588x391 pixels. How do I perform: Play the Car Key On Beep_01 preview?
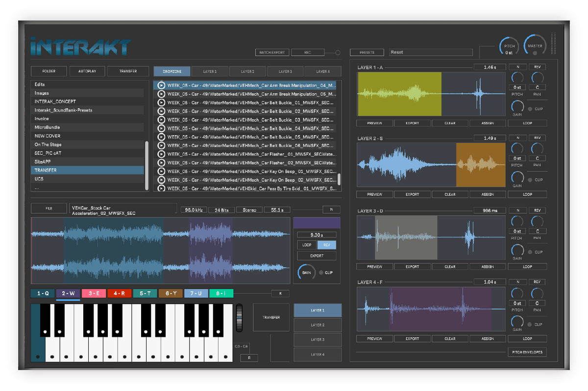point(161,171)
